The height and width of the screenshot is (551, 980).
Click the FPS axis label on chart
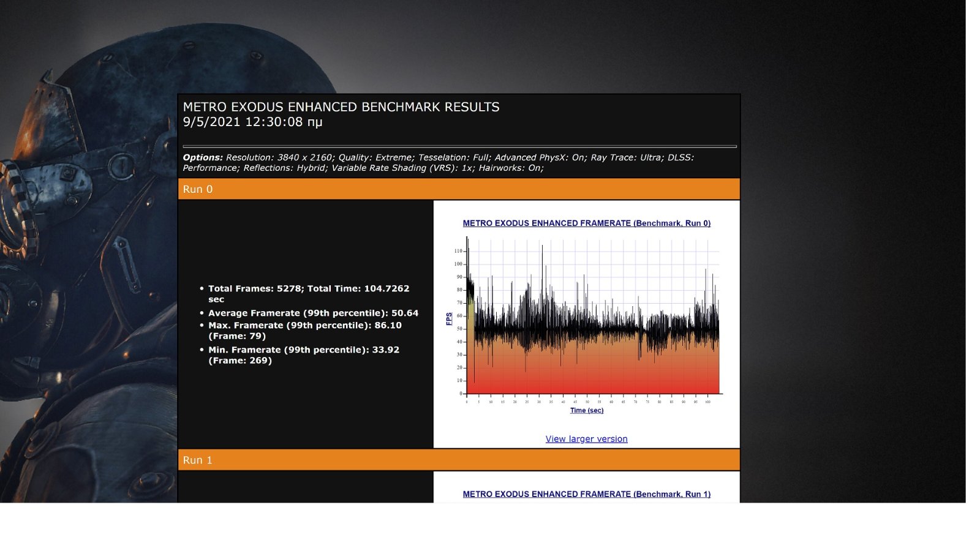(449, 319)
